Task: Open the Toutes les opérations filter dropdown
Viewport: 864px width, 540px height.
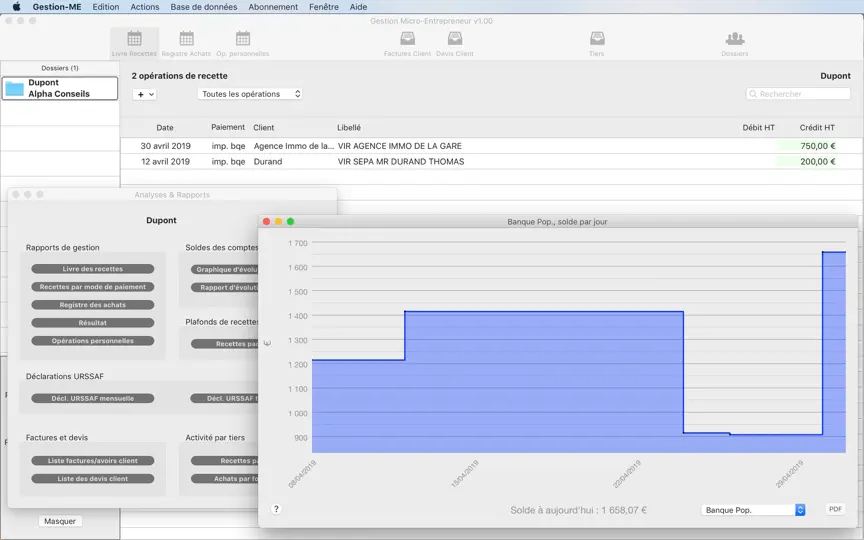Action: tap(250, 94)
